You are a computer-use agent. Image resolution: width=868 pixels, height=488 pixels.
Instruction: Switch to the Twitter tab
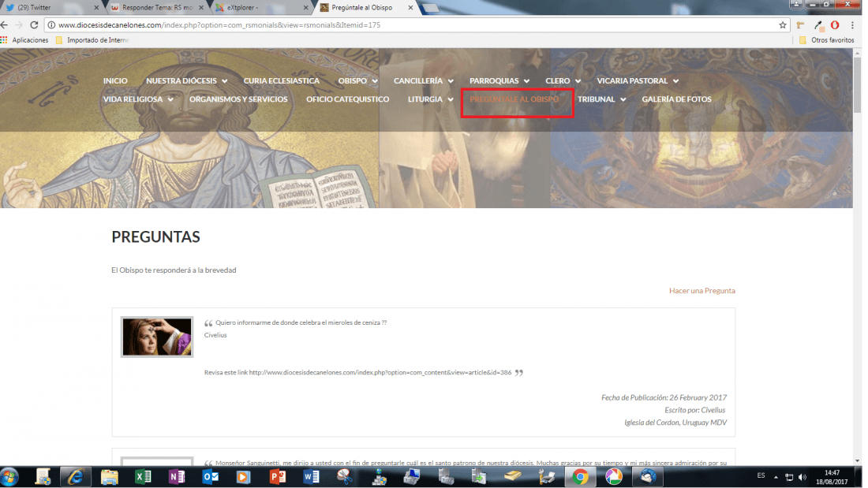tap(50, 8)
